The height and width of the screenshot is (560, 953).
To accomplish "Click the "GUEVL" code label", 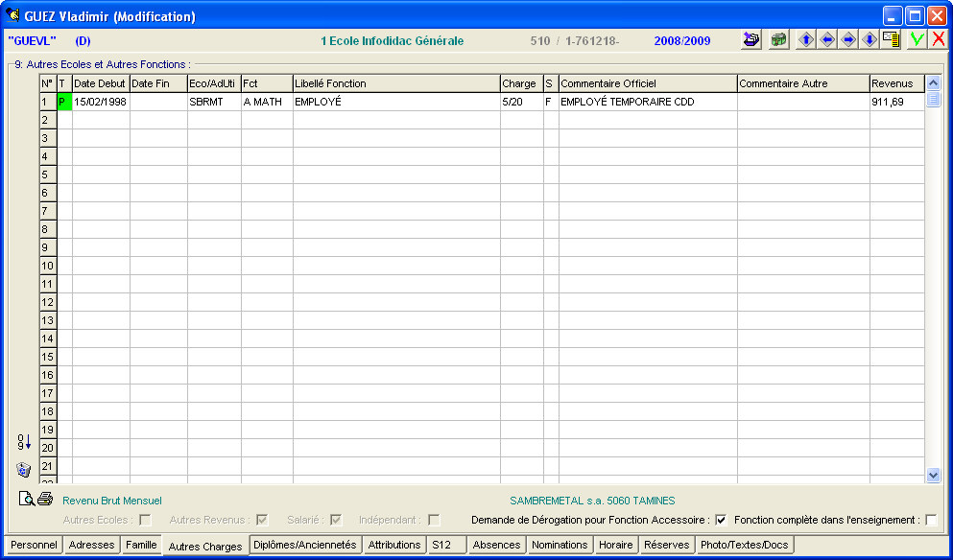I will (x=32, y=41).
